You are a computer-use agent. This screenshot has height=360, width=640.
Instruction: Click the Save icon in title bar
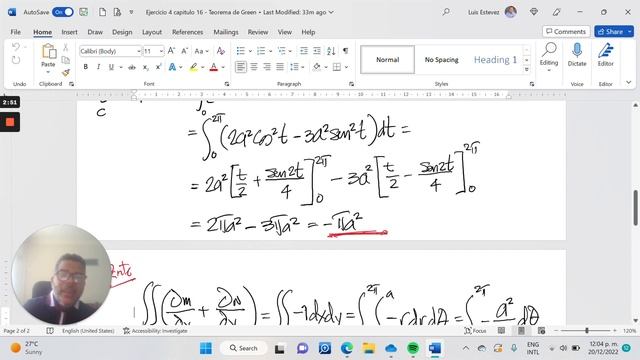click(84, 12)
